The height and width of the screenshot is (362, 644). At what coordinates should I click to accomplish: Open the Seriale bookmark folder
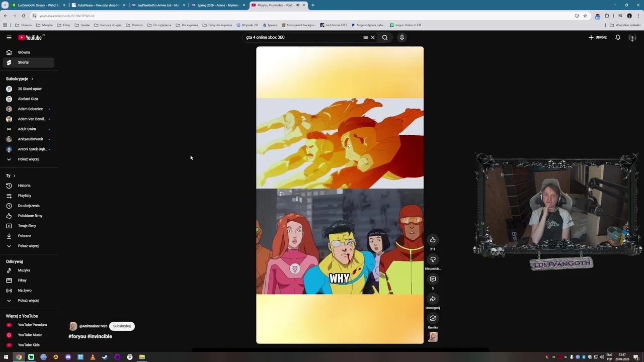click(82, 25)
